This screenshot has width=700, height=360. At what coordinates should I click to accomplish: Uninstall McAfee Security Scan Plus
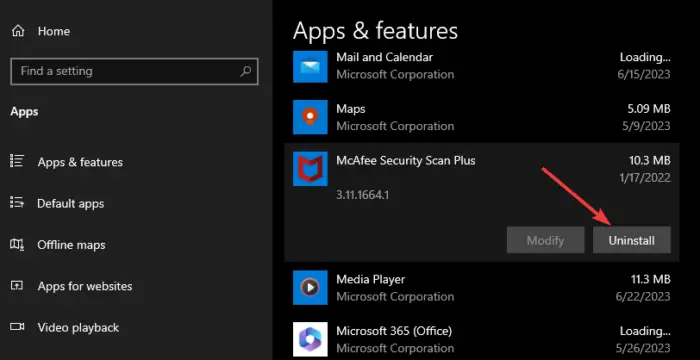pyautogui.click(x=631, y=240)
